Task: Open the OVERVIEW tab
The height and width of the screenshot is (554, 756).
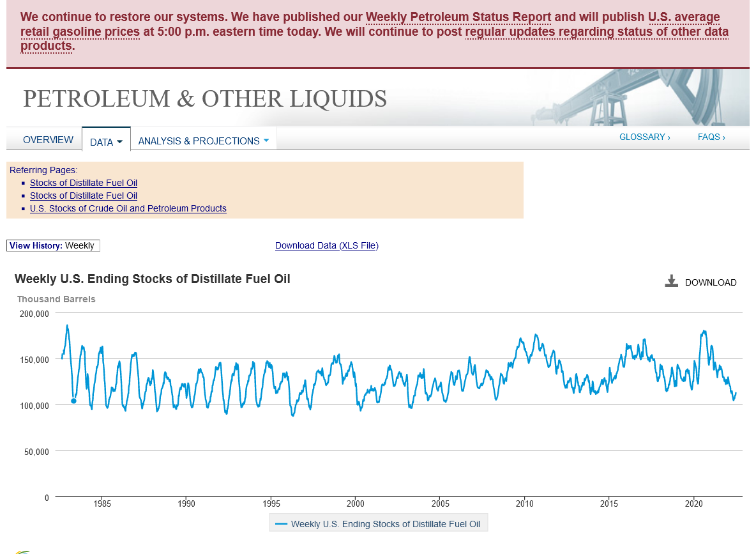Action: 48,140
